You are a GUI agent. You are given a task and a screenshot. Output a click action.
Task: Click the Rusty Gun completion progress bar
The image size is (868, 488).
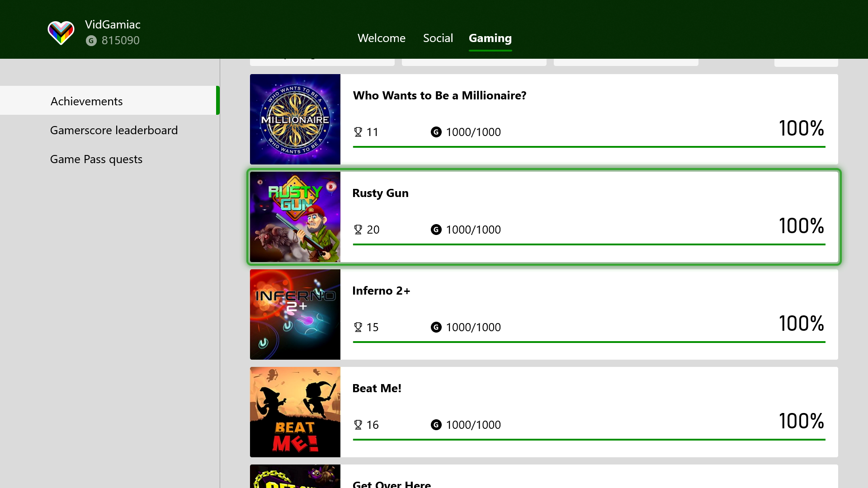click(589, 244)
